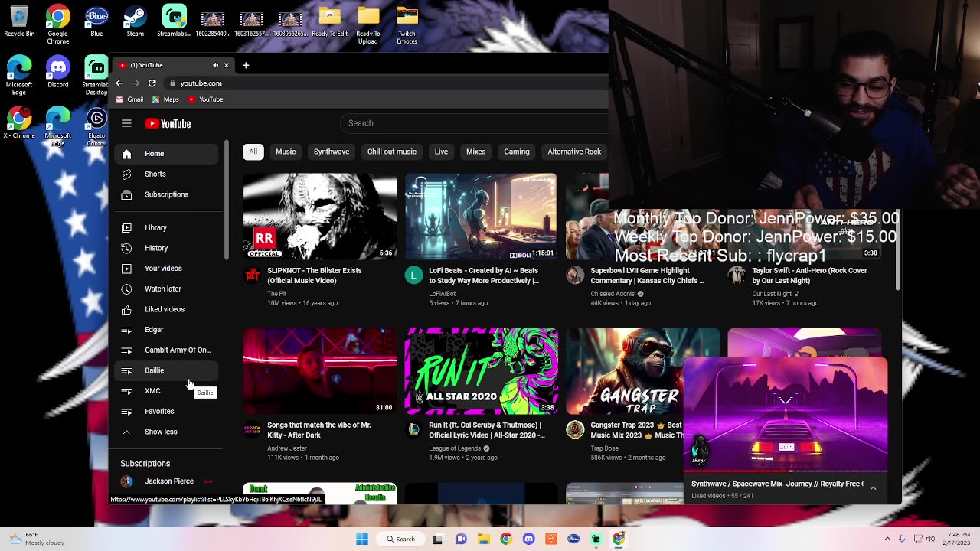
Task: Mute the YouTube tab audio icon
Action: point(215,65)
